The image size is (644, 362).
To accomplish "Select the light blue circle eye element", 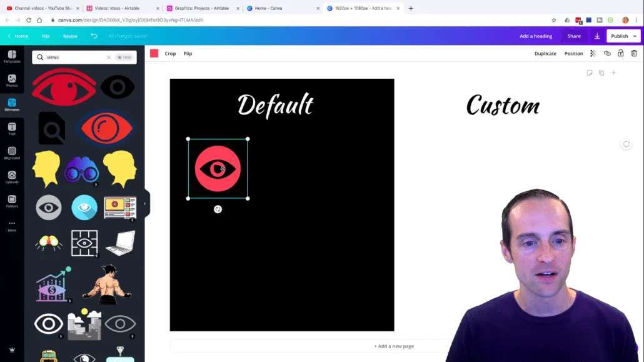I will pos(84,208).
